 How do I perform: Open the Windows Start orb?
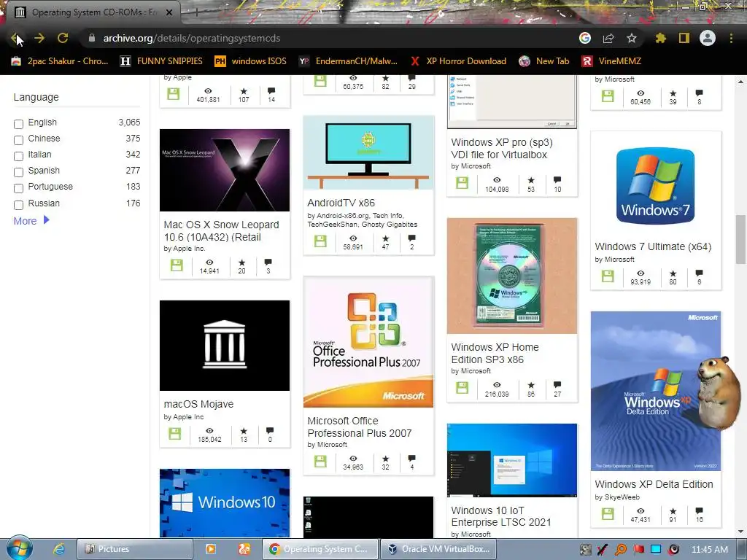pos(19,548)
